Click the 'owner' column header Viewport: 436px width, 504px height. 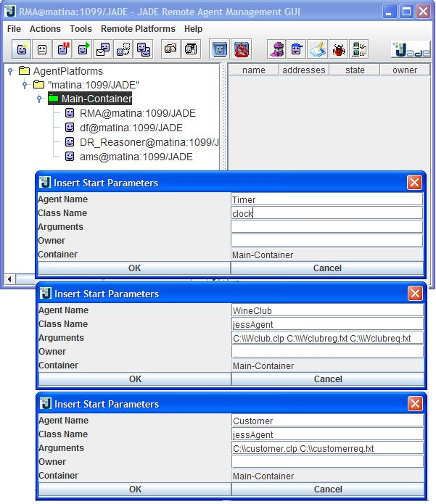(405, 70)
